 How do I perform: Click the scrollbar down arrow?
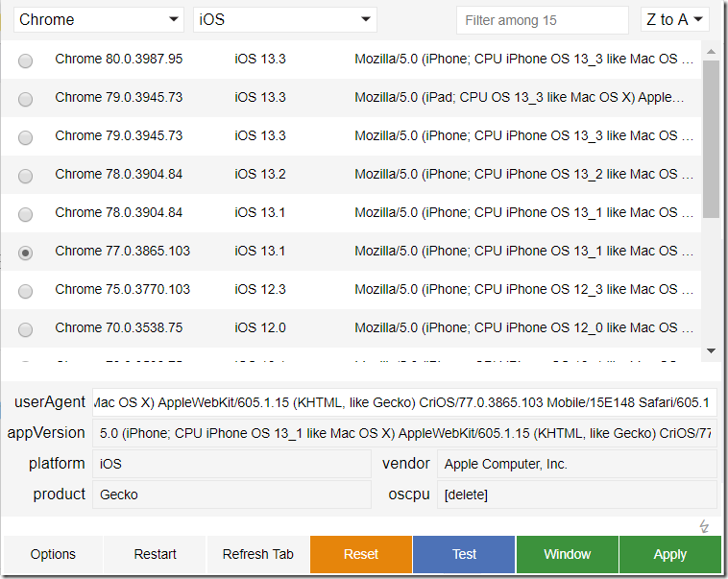711,351
